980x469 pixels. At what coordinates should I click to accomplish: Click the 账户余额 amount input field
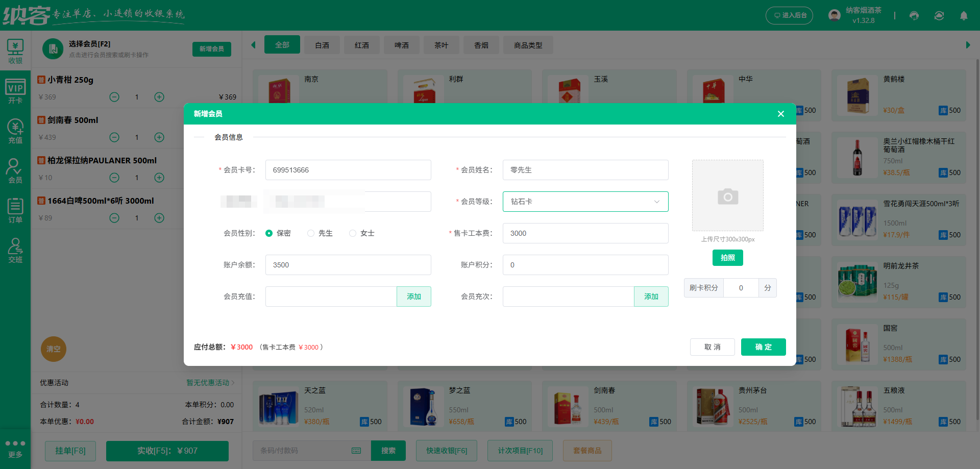pyautogui.click(x=348, y=265)
